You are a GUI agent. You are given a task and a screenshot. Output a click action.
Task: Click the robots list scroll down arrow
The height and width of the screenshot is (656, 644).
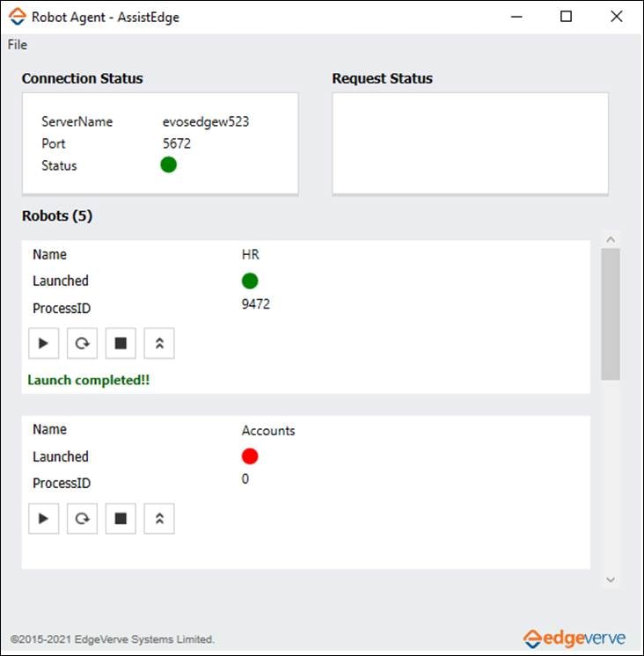coord(611,579)
